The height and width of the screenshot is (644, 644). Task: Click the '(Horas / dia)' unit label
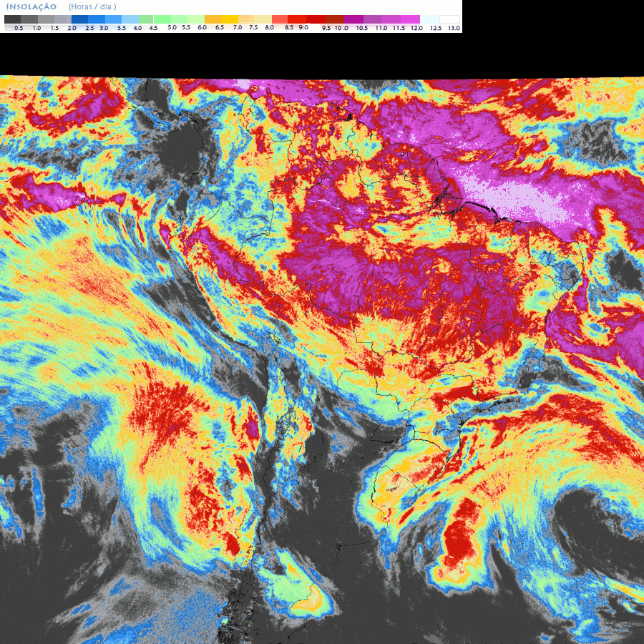[92, 7]
